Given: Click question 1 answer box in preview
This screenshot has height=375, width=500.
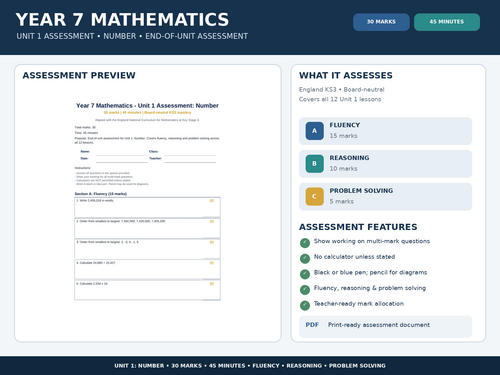Looking at the screenshot, I should pyautogui.click(x=147, y=207).
